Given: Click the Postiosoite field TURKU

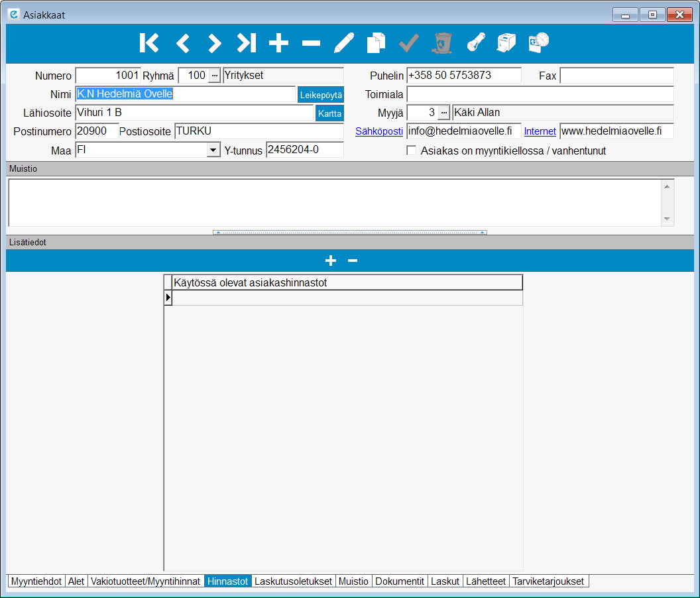Looking at the screenshot, I should coord(259,131).
